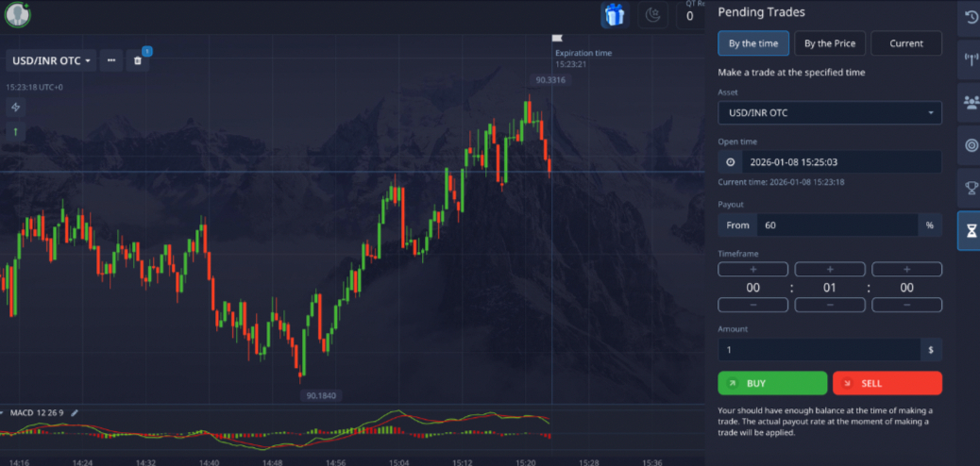Click the Amount input field
This screenshot has height=466, width=980.
pos(819,350)
